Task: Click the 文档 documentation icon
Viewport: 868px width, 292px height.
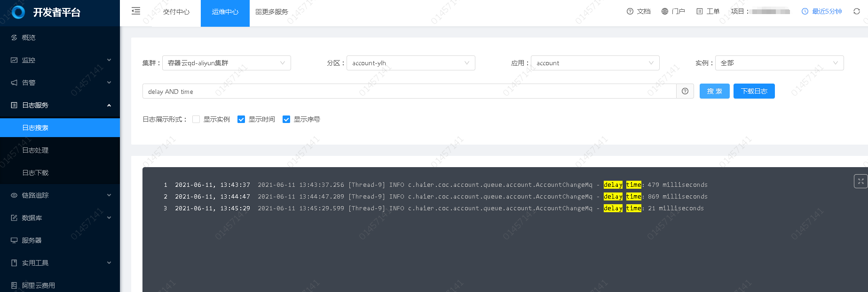Action: pos(630,11)
